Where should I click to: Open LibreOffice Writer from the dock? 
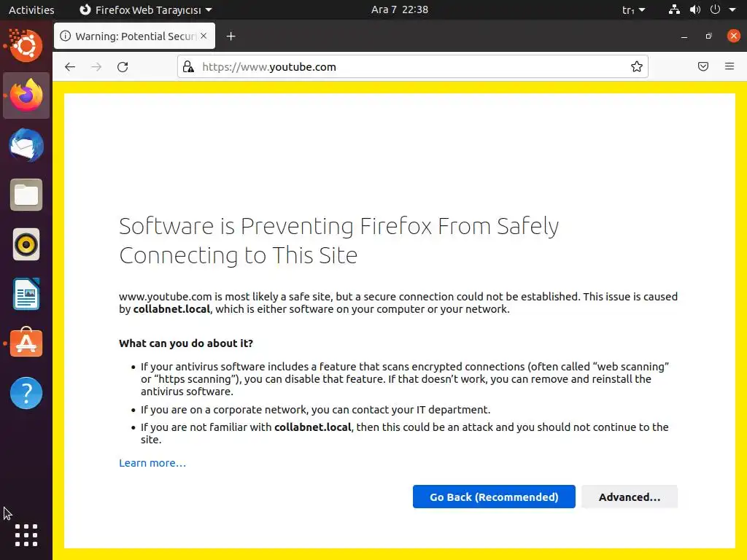(26, 294)
